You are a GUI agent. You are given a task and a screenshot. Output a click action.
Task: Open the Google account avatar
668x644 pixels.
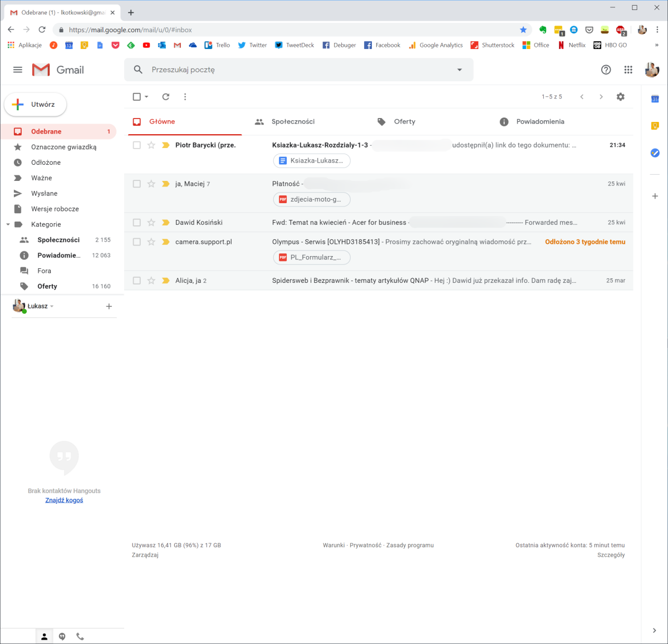click(652, 70)
